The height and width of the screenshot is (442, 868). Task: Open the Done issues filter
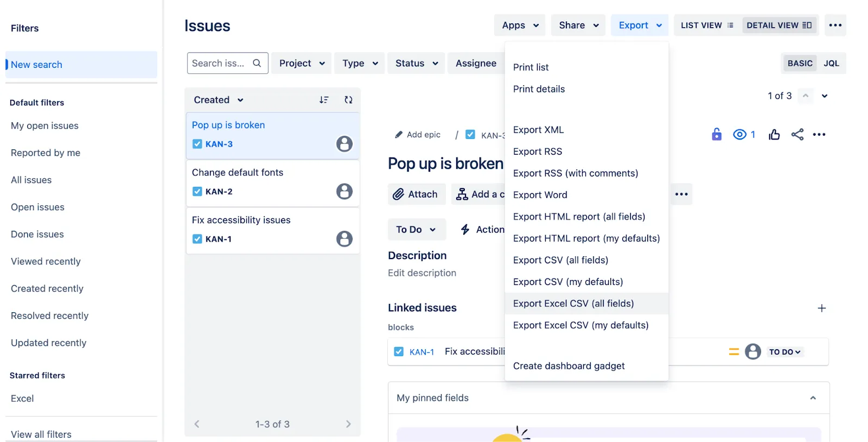pos(37,235)
